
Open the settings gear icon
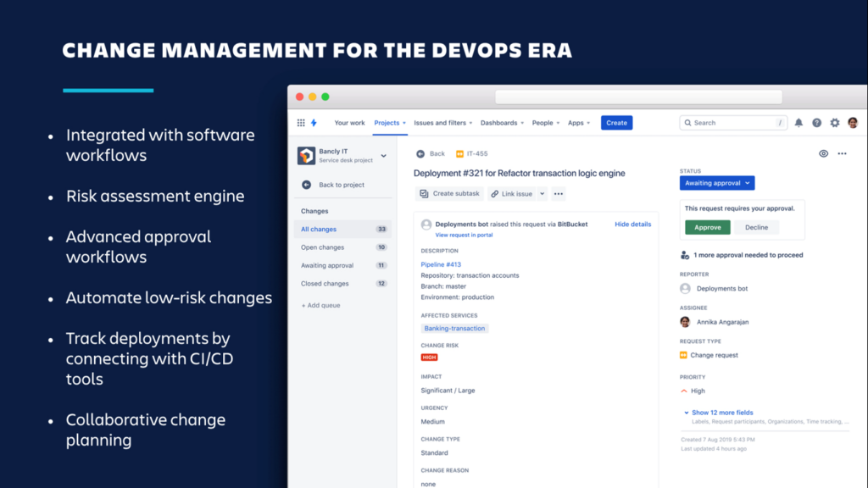[x=835, y=123]
